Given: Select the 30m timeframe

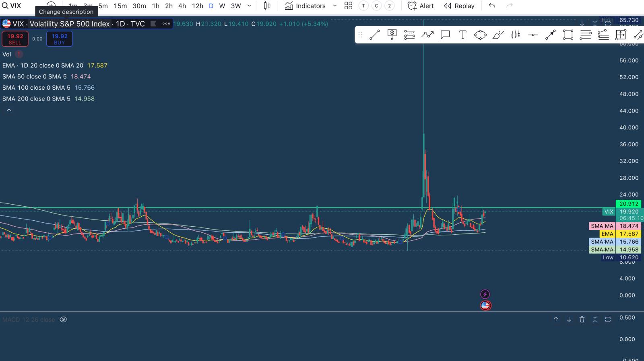Looking at the screenshot, I should [x=139, y=6].
